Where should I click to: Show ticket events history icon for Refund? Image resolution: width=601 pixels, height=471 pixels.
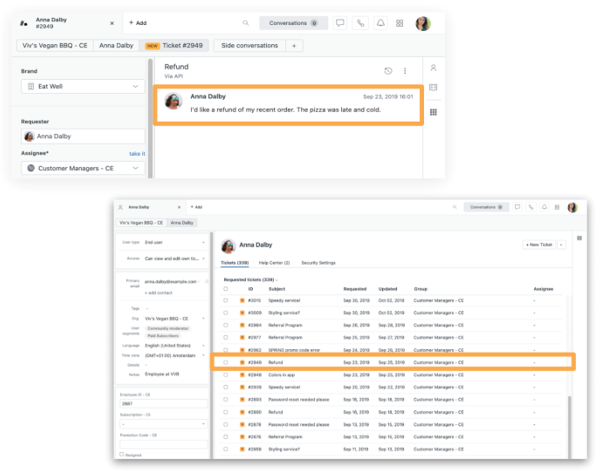[388, 71]
